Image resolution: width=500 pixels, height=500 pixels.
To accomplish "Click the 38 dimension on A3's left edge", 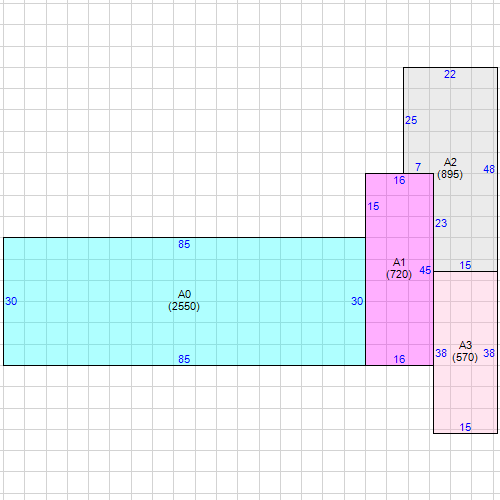I will 441,353.
